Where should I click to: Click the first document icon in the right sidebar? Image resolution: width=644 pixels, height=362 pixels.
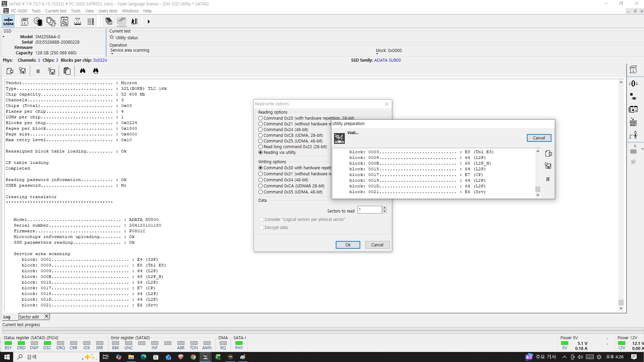[633, 70]
